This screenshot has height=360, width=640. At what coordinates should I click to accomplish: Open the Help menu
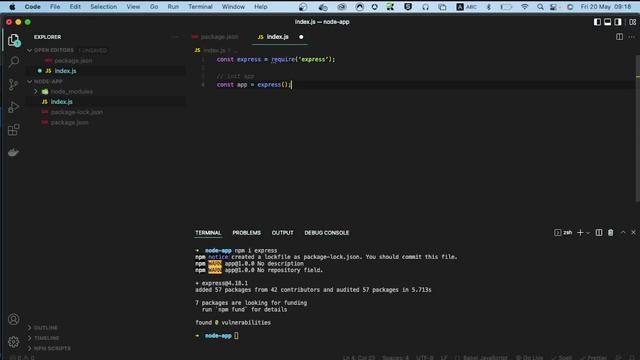click(x=260, y=7)
